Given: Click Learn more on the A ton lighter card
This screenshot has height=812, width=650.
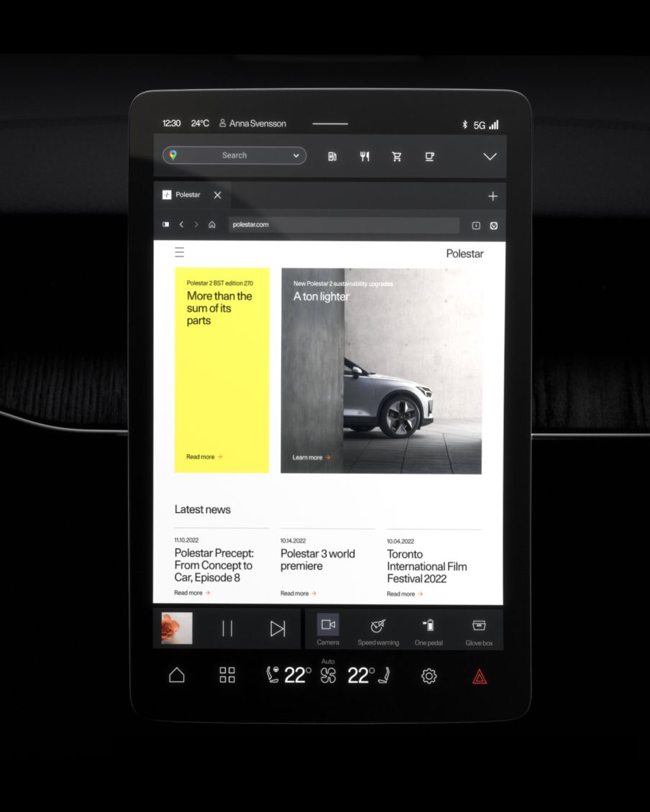Looking at the screenshot, I should point(311,457).
